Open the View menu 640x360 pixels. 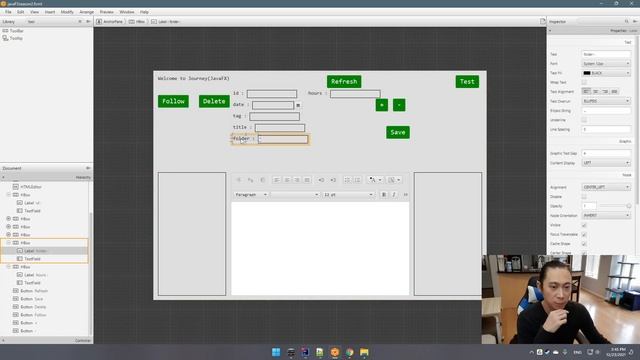[x=35, y=12]
